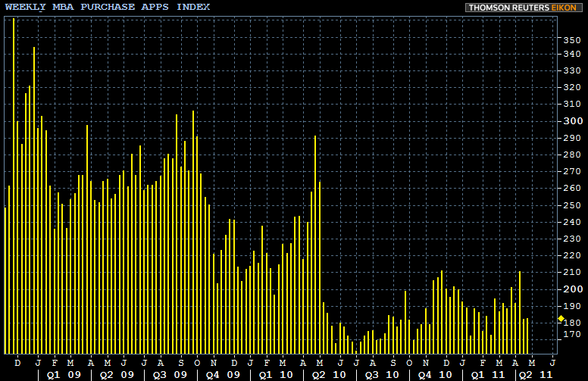The height and width of the screenshot is (381, 588).
Task: Select the Q4 10 quarter label
Action: click(x=435, y=374)
